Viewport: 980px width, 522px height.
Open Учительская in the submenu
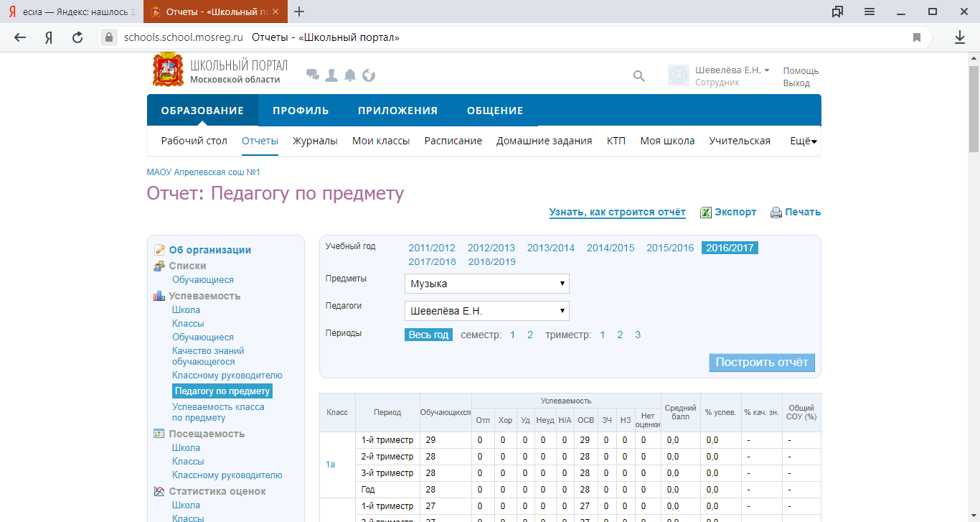740,141
